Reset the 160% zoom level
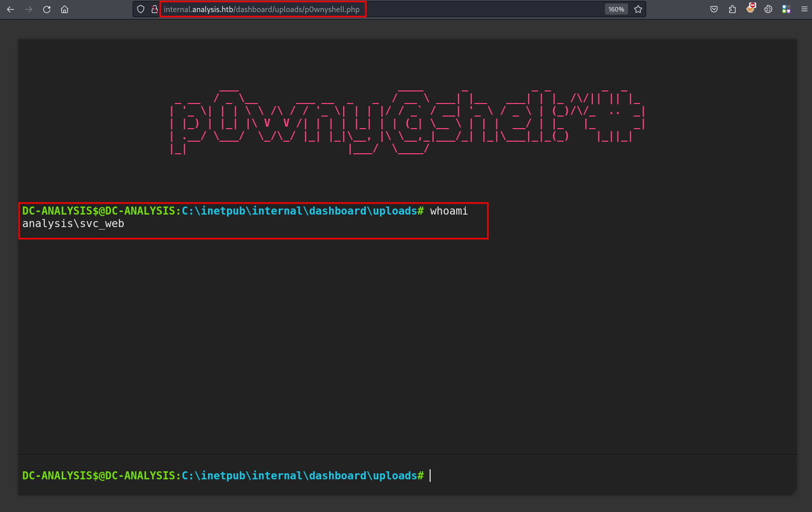The width and height of the screenshot is (812, 512). click(x=616, y=9)
